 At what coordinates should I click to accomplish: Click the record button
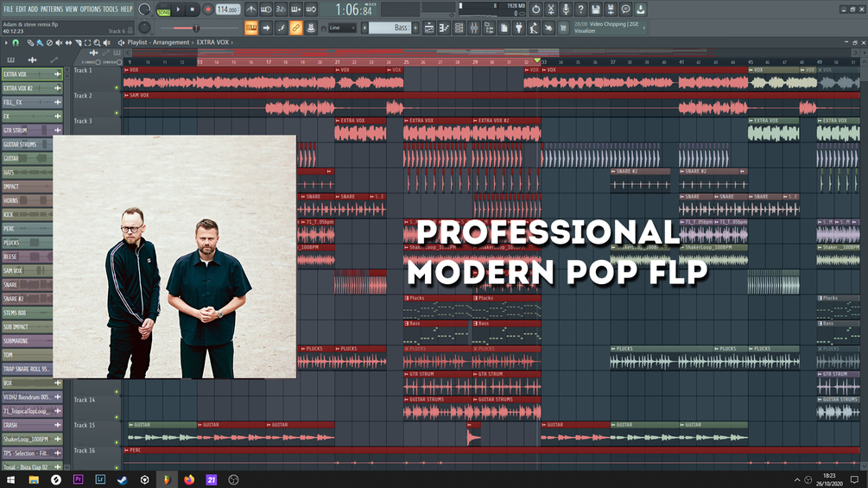207,10
